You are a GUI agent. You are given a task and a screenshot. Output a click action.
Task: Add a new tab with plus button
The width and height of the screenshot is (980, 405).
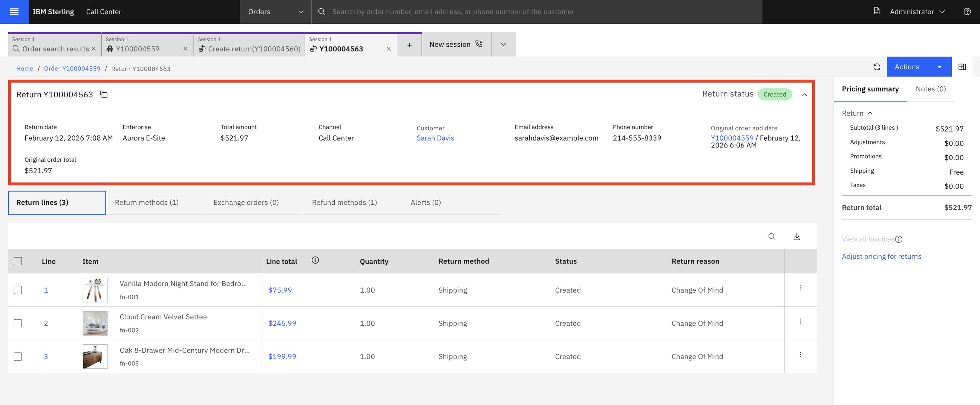409,45
